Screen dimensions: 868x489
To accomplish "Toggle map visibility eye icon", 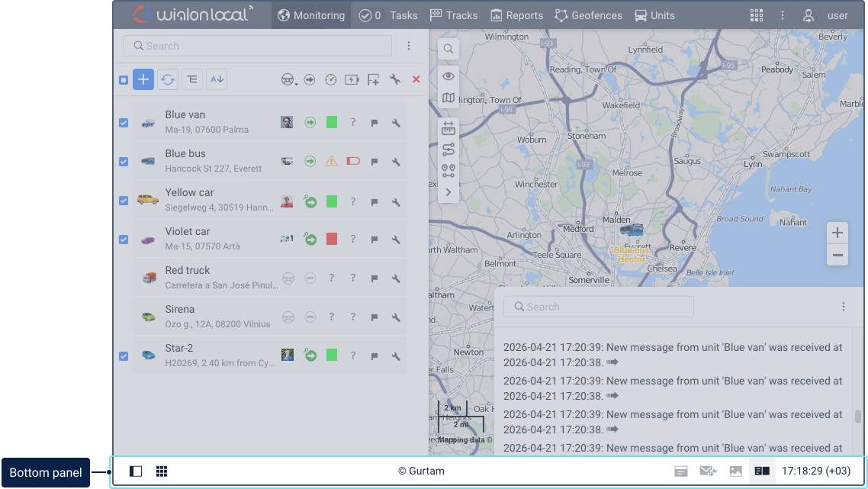I will pyautogui.click(x=448, y=76).
